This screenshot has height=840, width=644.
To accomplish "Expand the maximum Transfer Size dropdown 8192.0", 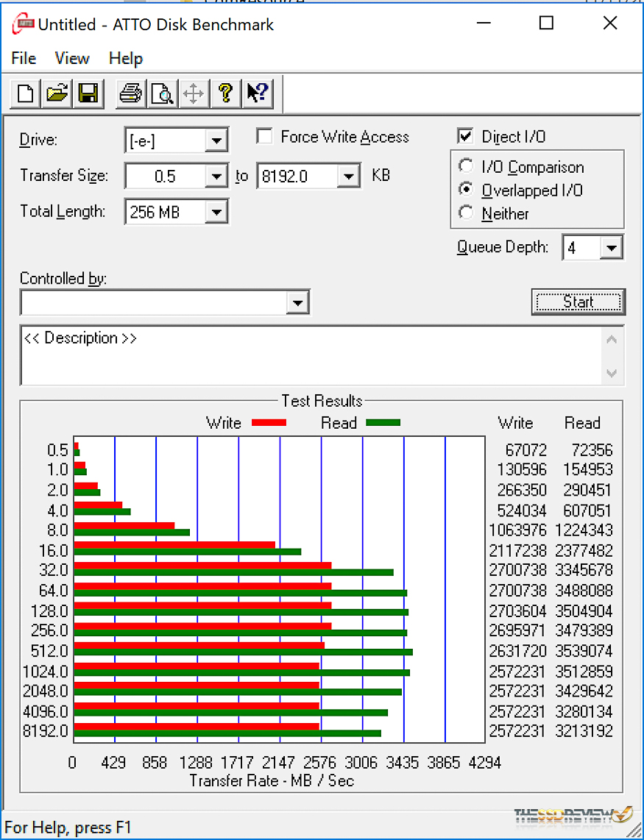I will click(x=349, y=176).
